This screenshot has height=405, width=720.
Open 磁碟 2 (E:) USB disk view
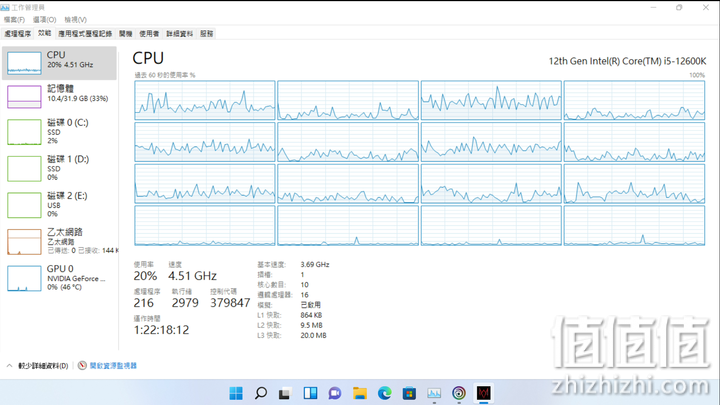click(59, 205)
